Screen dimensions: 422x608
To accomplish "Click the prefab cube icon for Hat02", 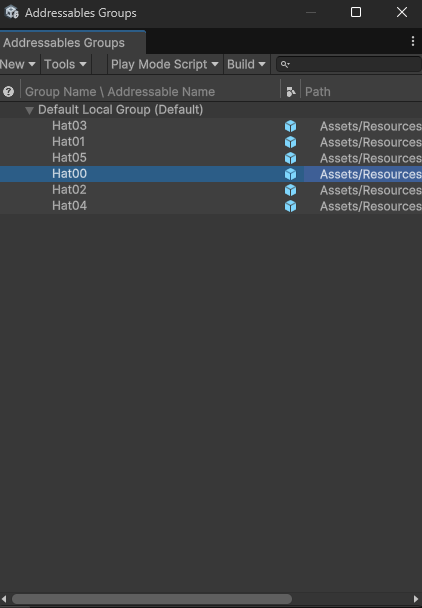I will point(290,190).
